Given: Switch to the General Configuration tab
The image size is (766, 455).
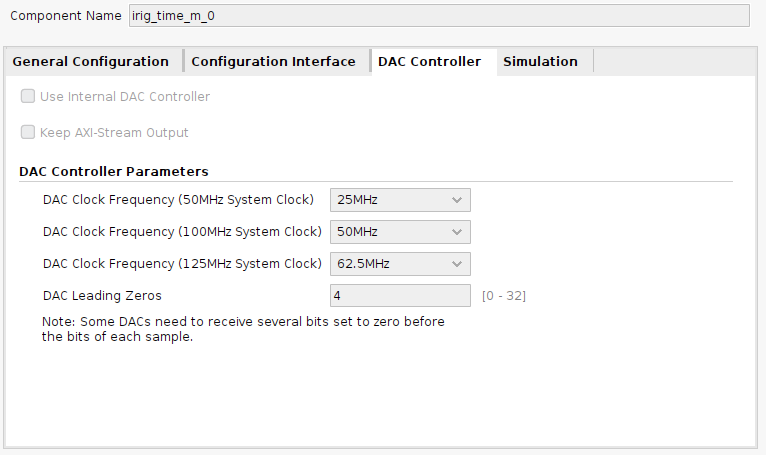Looking at the screenshot, I should pyautogui.click(x=91, y=62).
